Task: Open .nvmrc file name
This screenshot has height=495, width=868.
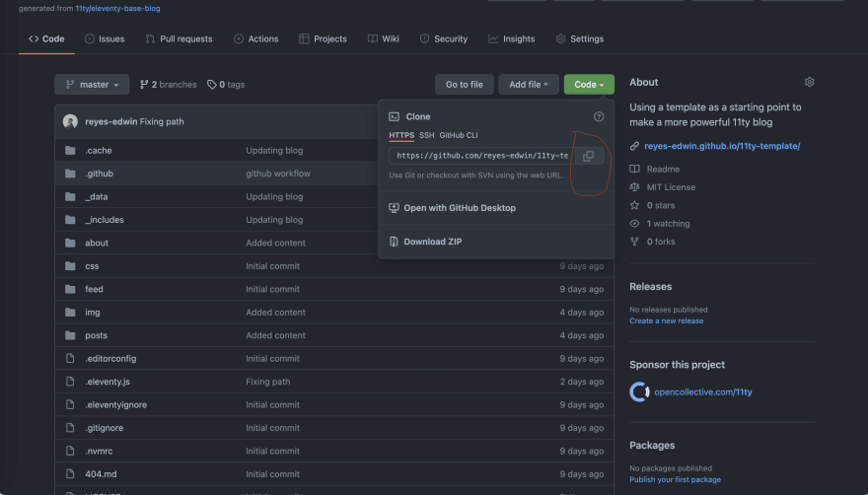Action: tap(99, 452)
